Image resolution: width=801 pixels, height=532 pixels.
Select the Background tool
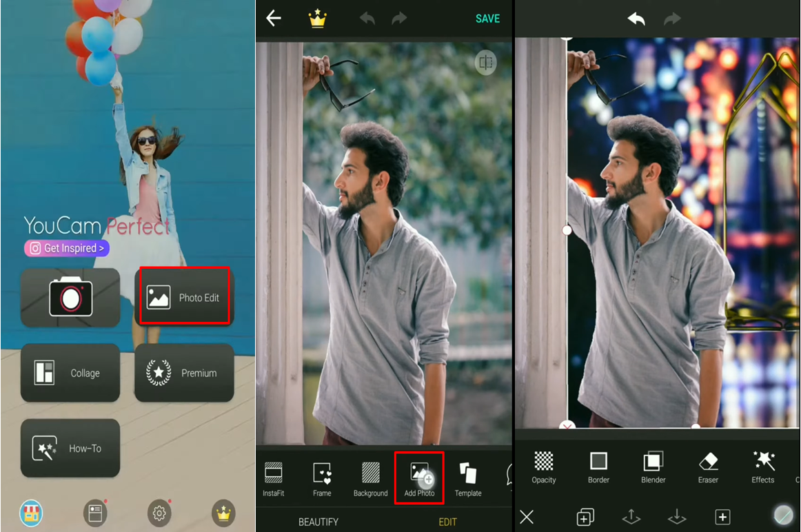pyautogui.click(x=370, y=478)
